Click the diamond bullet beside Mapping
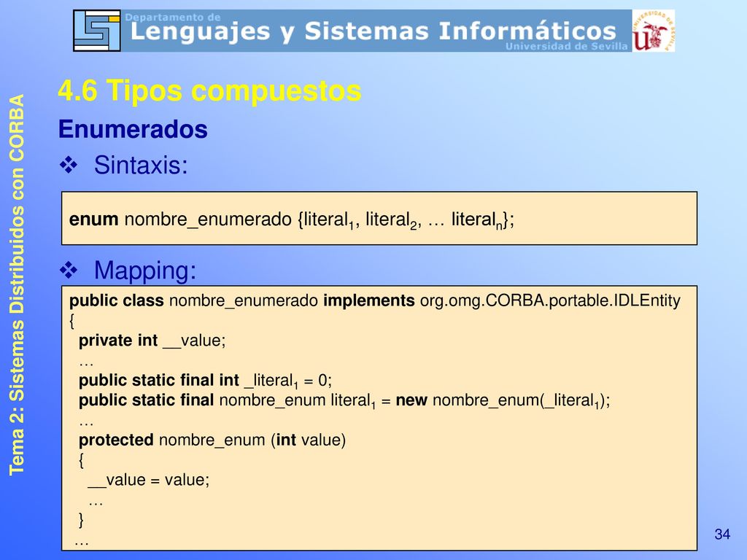Image resolution: width=747 pixels, height=560 pixels. point(69,270)
